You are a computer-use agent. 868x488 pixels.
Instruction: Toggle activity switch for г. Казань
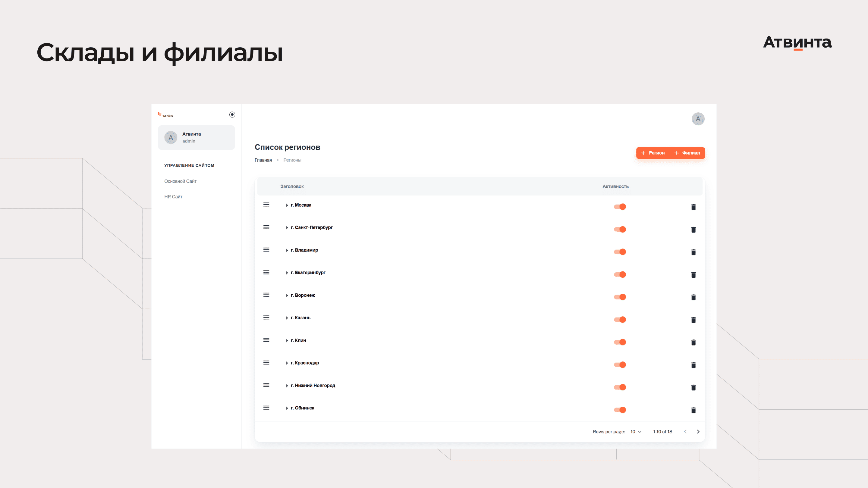(x=620, y=320)
